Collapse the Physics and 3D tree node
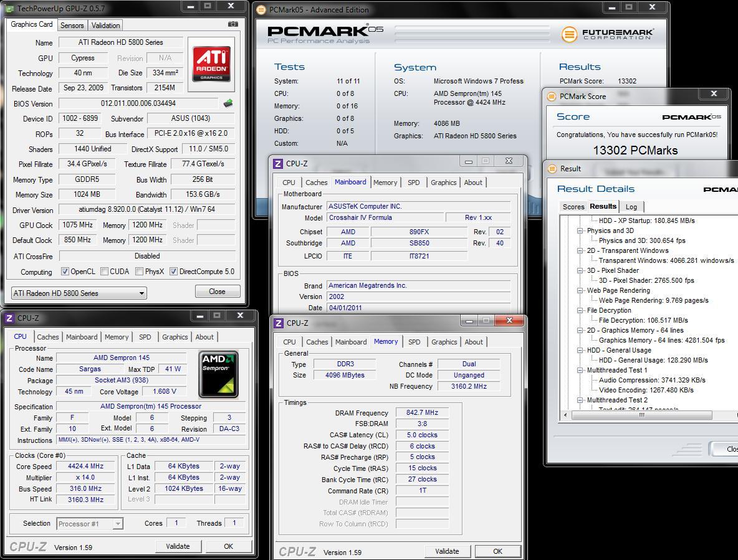This screenshot has width=738, height=560. (580, 231)
